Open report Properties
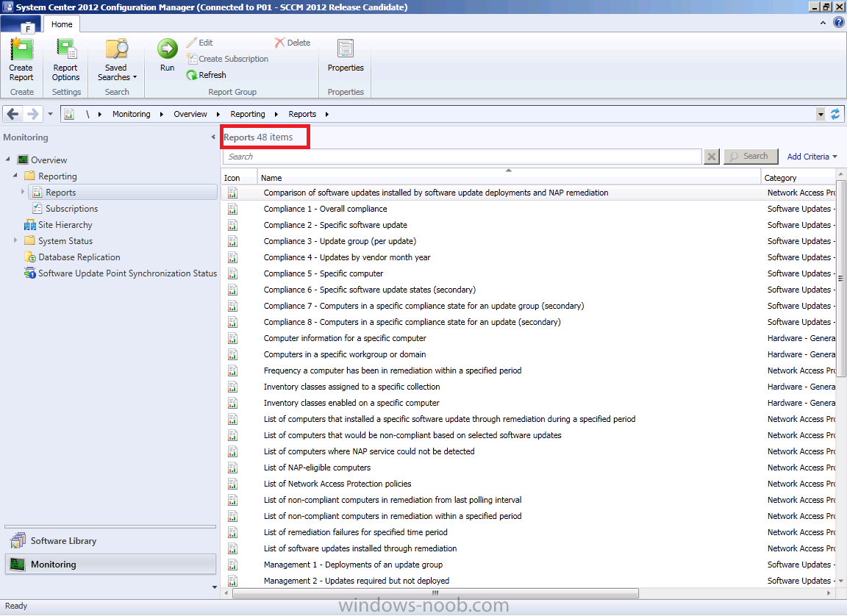This screenshot has width=847, height=616. [345, 55]
